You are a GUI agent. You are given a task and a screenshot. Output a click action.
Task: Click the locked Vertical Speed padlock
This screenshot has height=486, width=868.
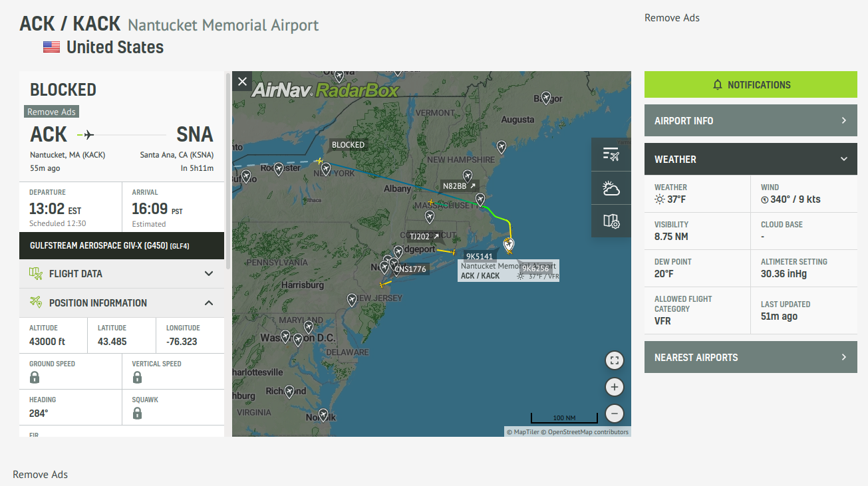coord(137,378)
